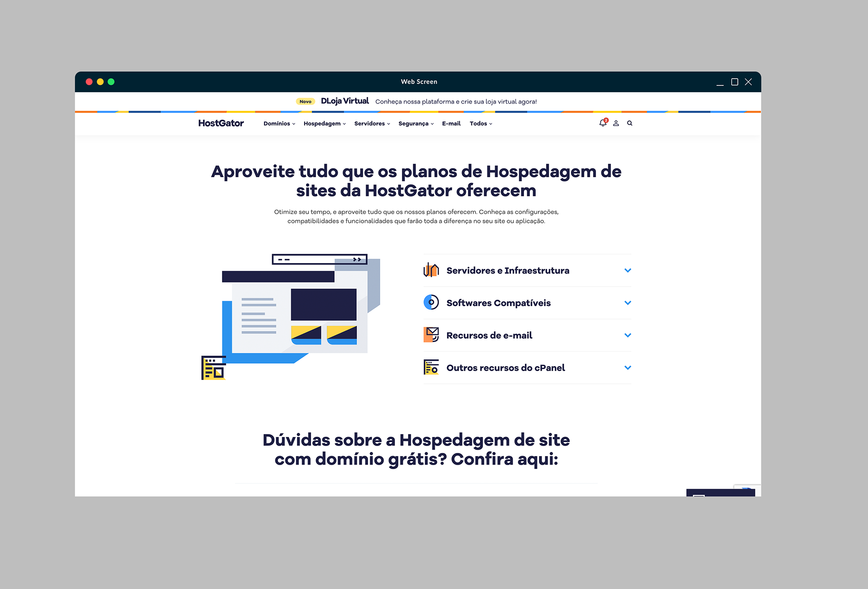
Task: Open the Segurança nav menu
Action: pos(415,123)
